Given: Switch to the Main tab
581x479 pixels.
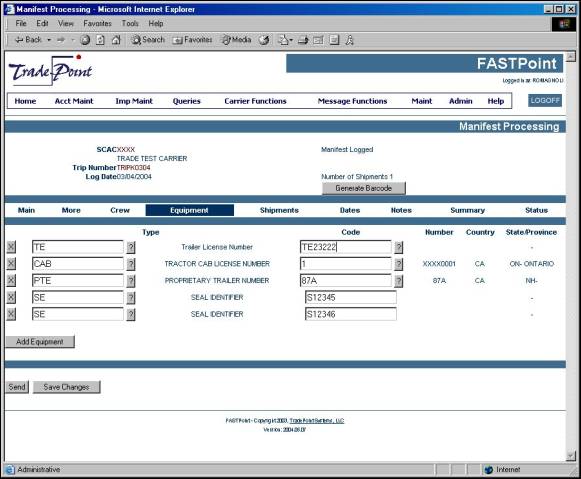Looking at the screenshot, I should (x=26, y=210).
